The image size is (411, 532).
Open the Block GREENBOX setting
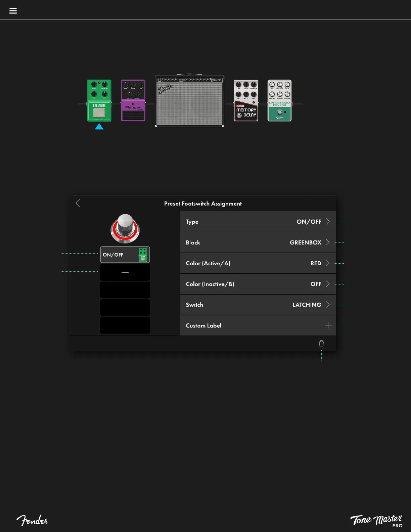(x=258, y=242)
